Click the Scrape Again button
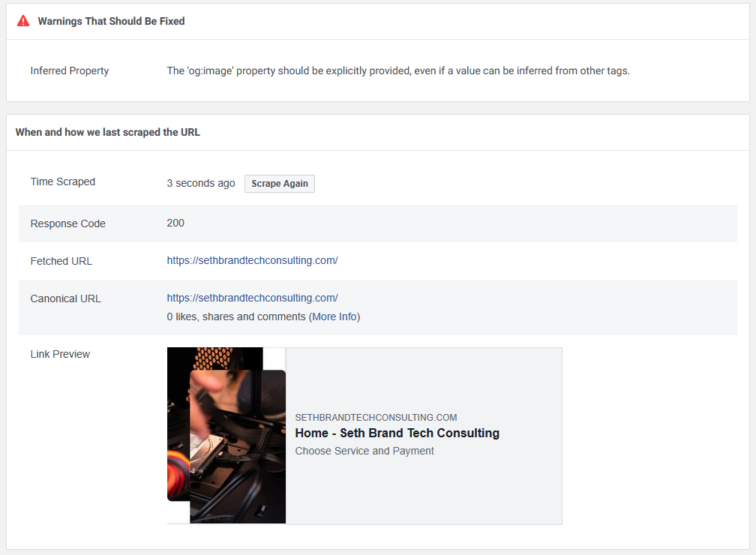Screen dimensions: 756x555 [280, 184]
